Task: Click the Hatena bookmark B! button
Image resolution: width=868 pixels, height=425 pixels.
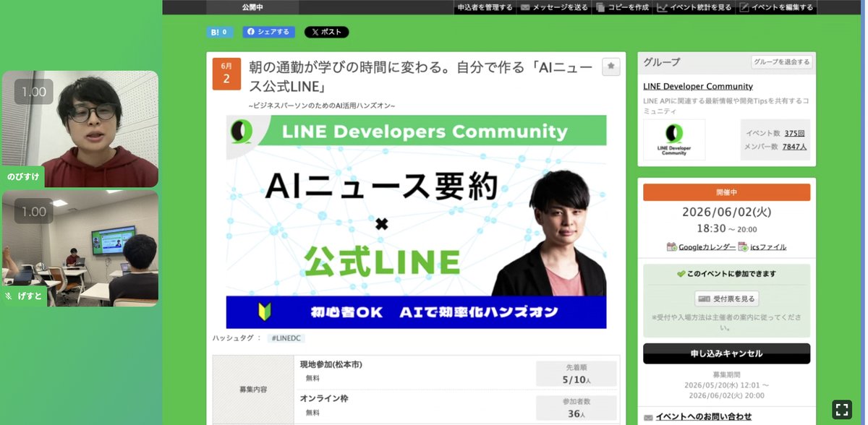Action: point(220,32)
